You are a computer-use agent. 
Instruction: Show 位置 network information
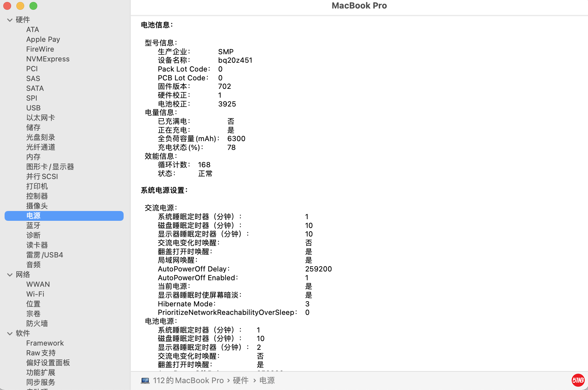point(33,304)
